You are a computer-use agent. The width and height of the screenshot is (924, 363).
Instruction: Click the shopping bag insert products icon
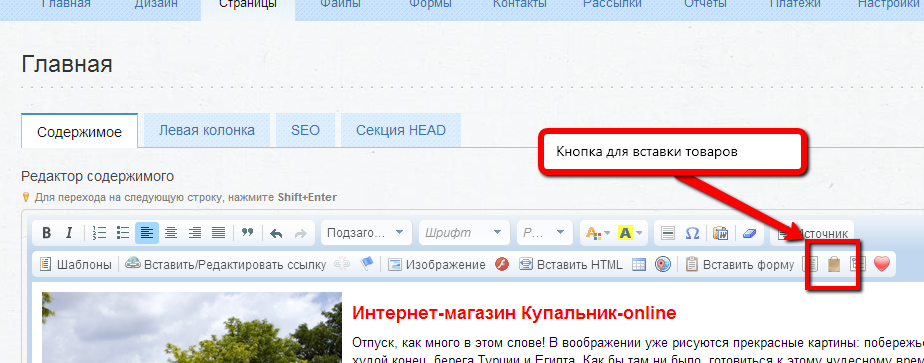click(834, 265)
